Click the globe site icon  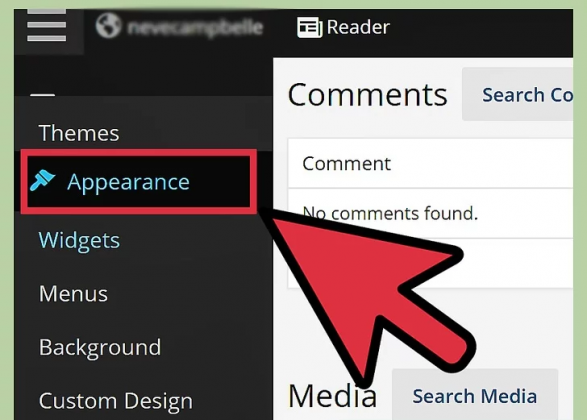coord(109,25)
